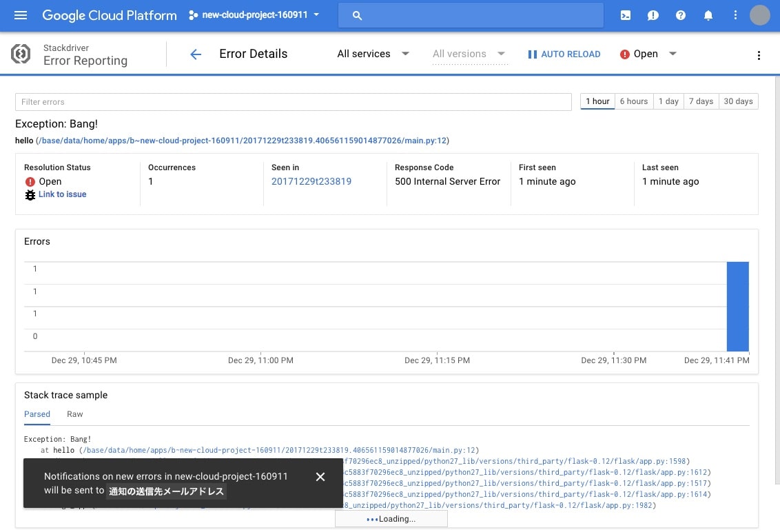
Task: Open the Error Details more options menu
Action: tap(759, 55)
